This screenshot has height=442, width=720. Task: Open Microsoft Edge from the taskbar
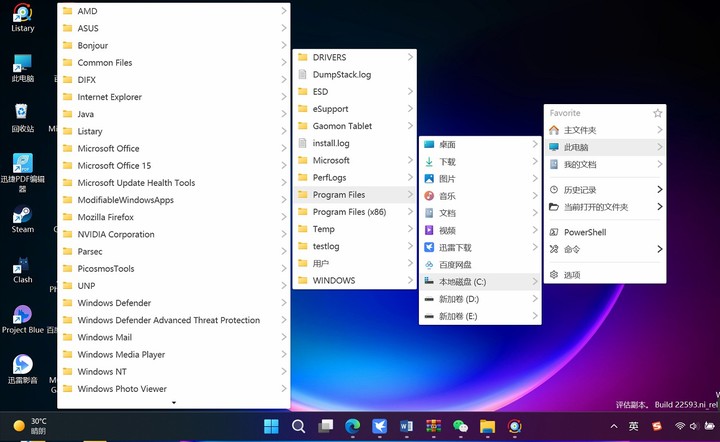point(352,426)
